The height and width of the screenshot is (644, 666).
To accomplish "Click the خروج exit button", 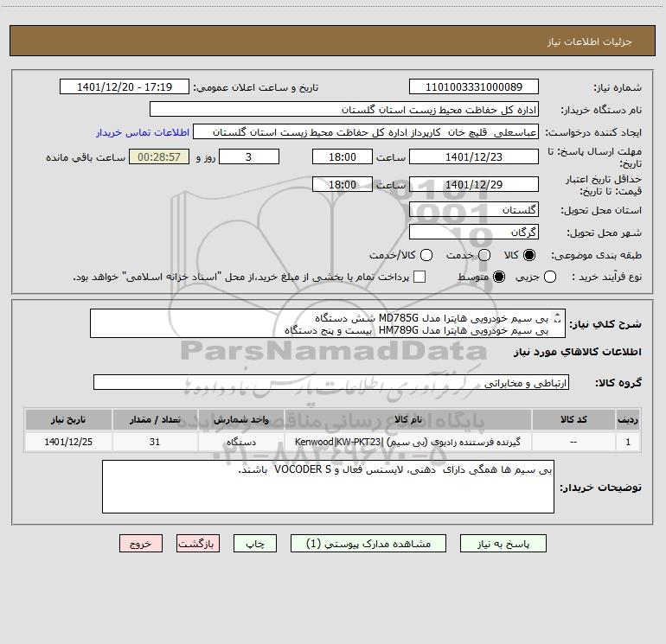I will tap(141, 544).
